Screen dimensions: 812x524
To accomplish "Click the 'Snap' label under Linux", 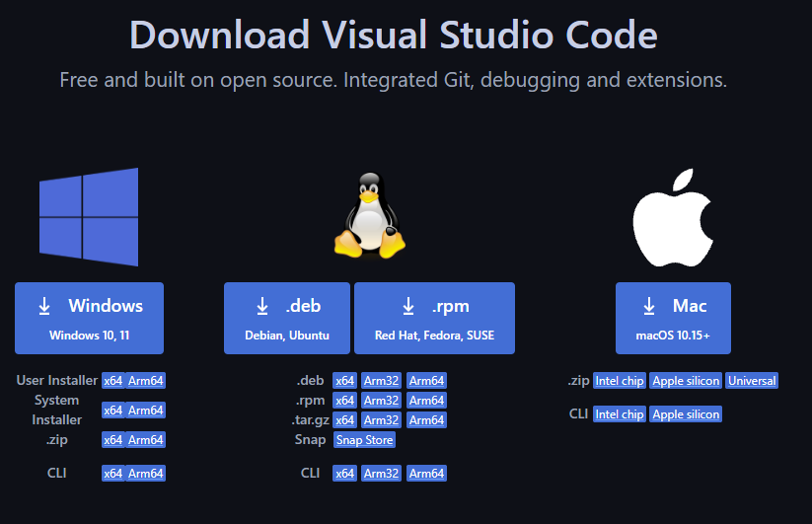I will click(x=310, y=439).
